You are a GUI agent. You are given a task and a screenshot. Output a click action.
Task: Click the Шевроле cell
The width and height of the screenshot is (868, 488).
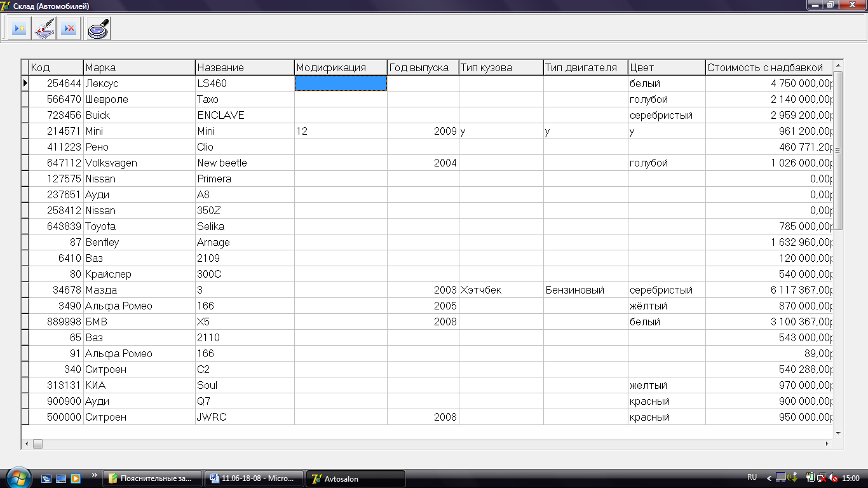point(139,99)
